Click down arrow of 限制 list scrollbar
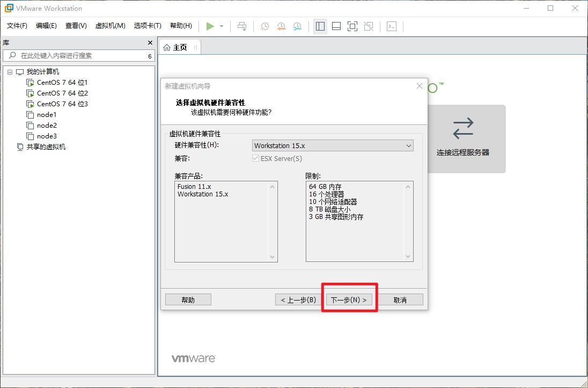Viewport: 588px width, 388px height. pyautogui.click(x=408, y=257)
